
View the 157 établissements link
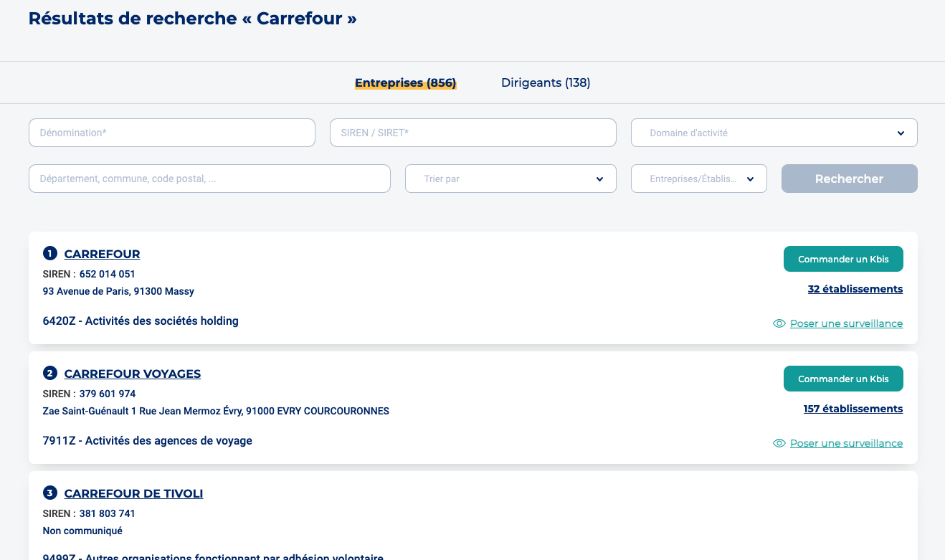pyautogui.click(x=853, y=409)
